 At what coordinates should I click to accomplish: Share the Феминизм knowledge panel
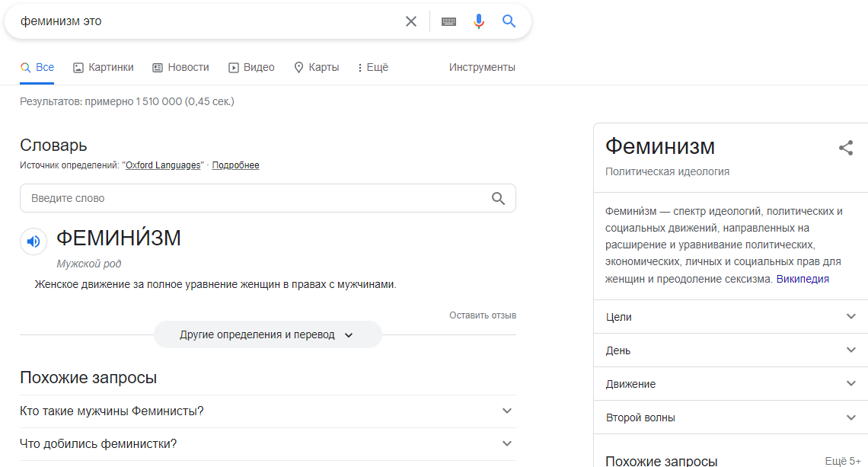click(845, 148)
